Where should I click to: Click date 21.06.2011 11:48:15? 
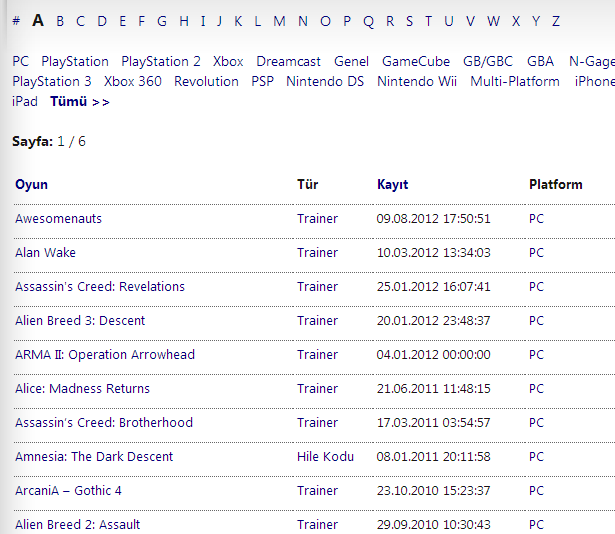click(433, 388)
